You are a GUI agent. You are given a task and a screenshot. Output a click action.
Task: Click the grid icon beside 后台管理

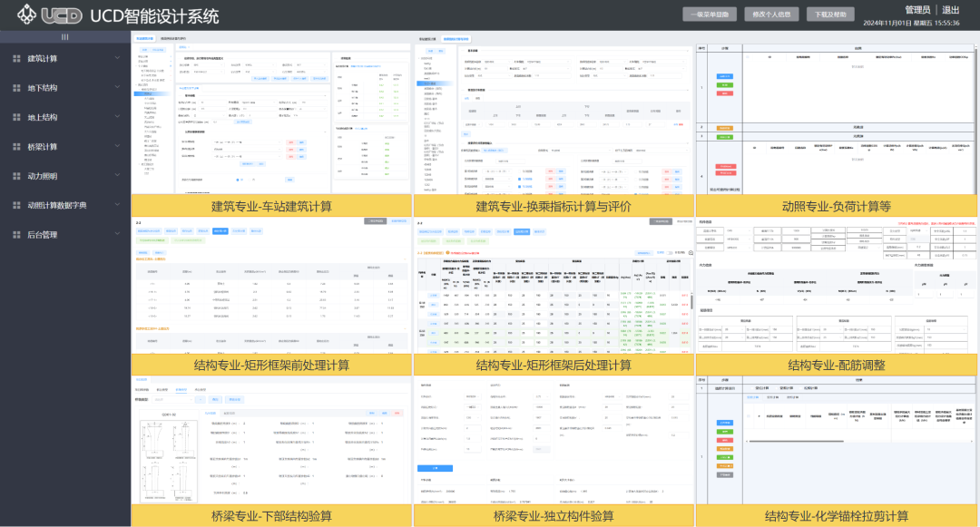16,235
